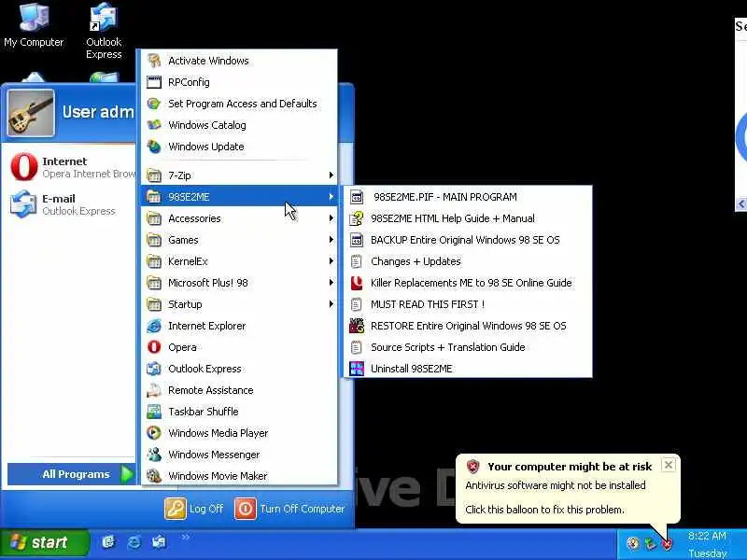Expand the Accessories submenu arrow

click(x=331, y=218)
